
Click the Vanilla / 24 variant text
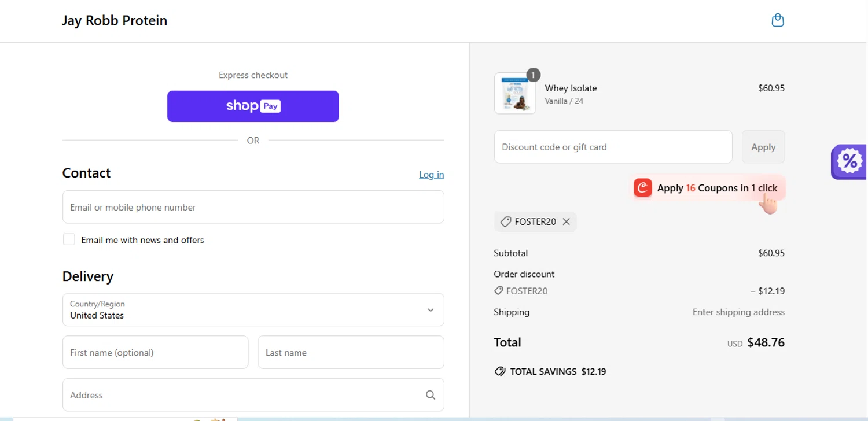pyautogui.click(x=564, y=101)
